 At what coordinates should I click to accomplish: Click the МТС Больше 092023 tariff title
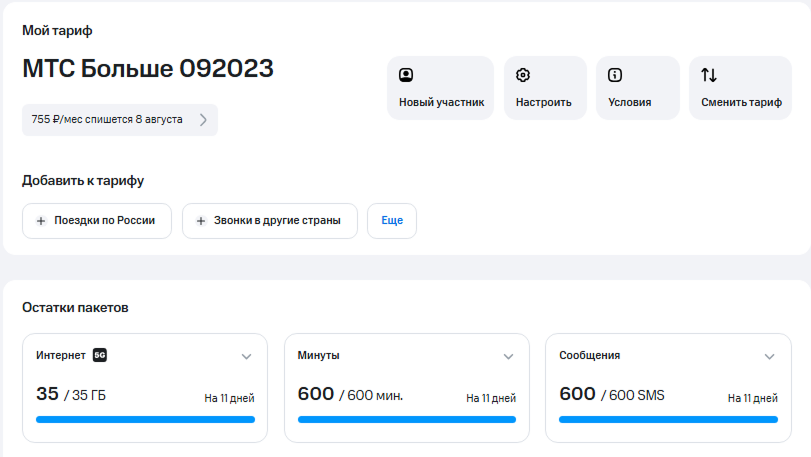148,68
